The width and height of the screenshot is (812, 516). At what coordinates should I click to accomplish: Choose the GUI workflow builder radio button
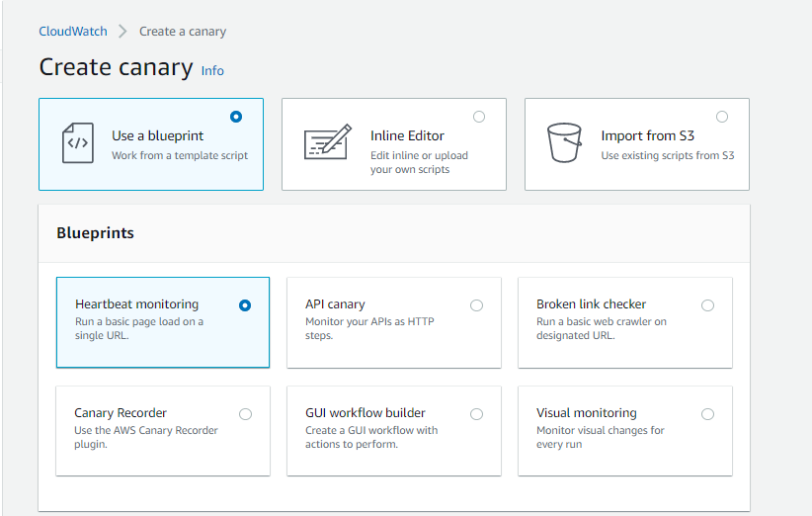(x=476, y=414)
